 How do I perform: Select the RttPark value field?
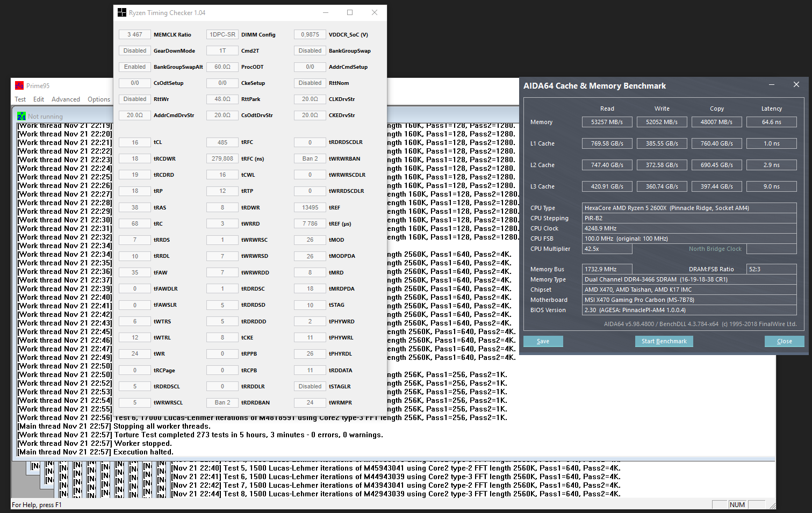pos(222,99)
